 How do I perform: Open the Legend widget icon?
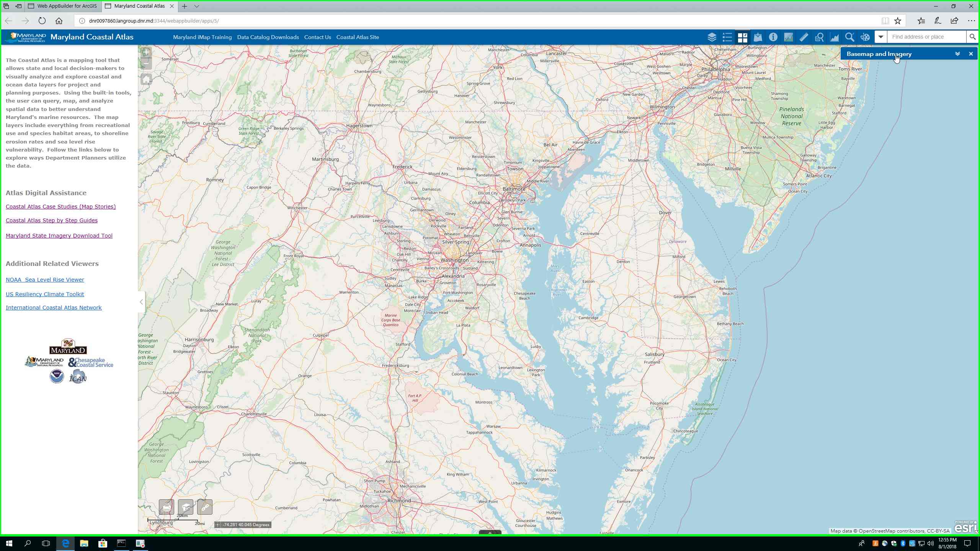727,37
